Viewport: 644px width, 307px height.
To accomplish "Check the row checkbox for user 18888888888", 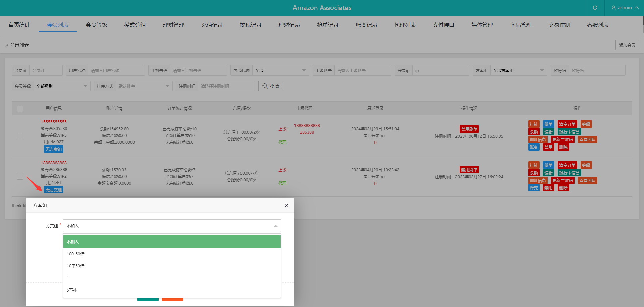I will tap(20, 177).
